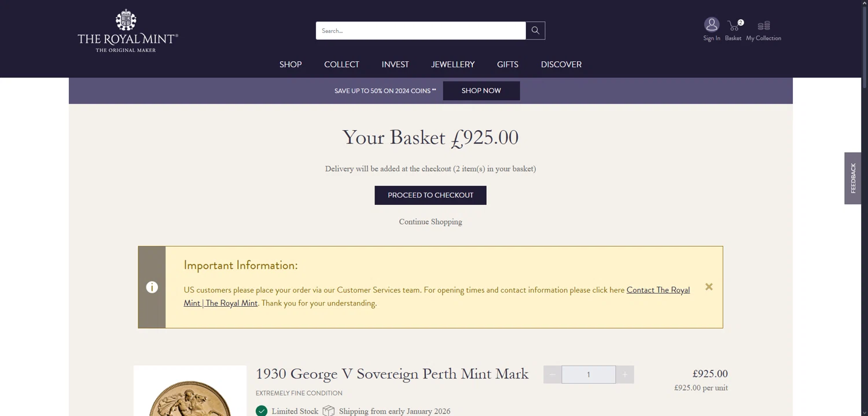Open the COLLECT menu
Image resolution: width=868 pixels, height=416 pixels.
click(x=341, y=64)
